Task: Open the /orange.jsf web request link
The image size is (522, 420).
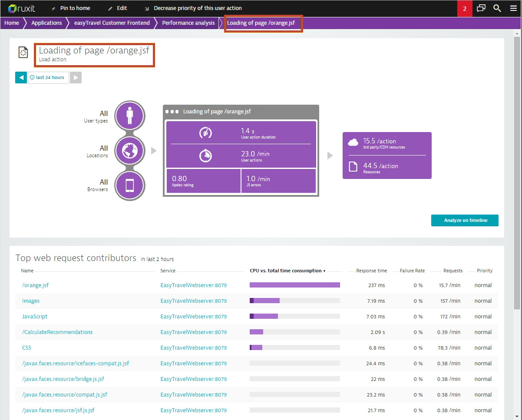Action: pos(35,285)
